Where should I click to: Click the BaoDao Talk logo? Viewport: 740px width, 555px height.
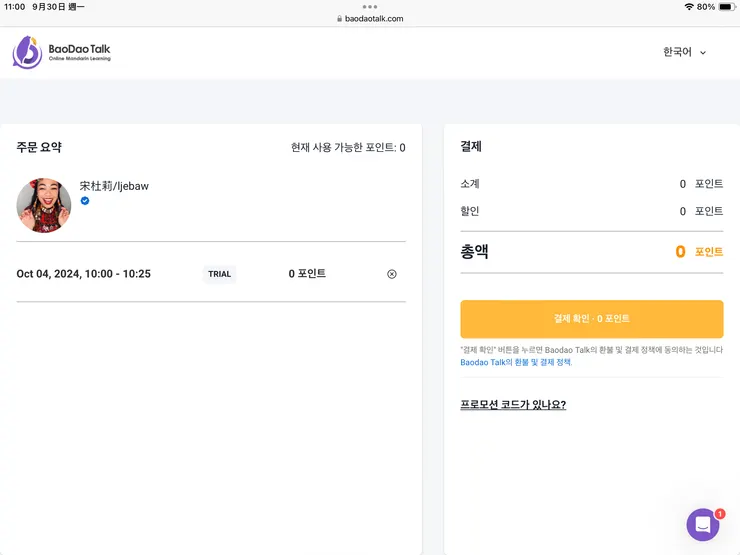61,52
